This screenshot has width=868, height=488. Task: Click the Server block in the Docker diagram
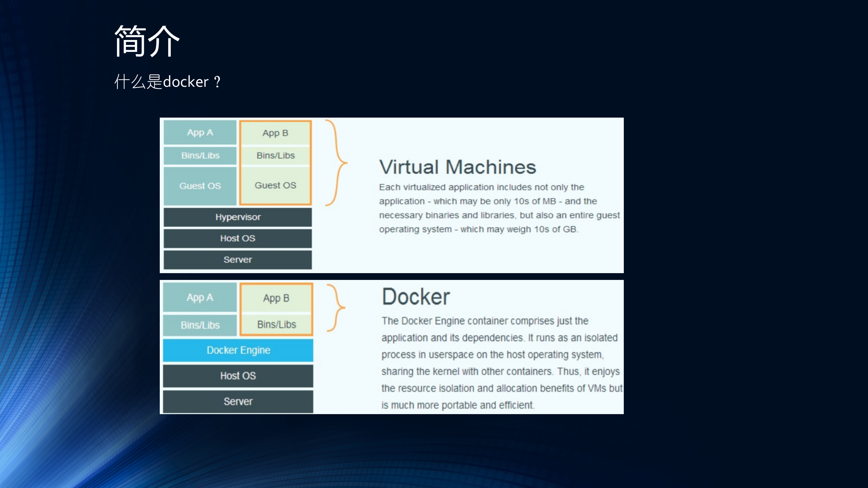coord(238,401)
